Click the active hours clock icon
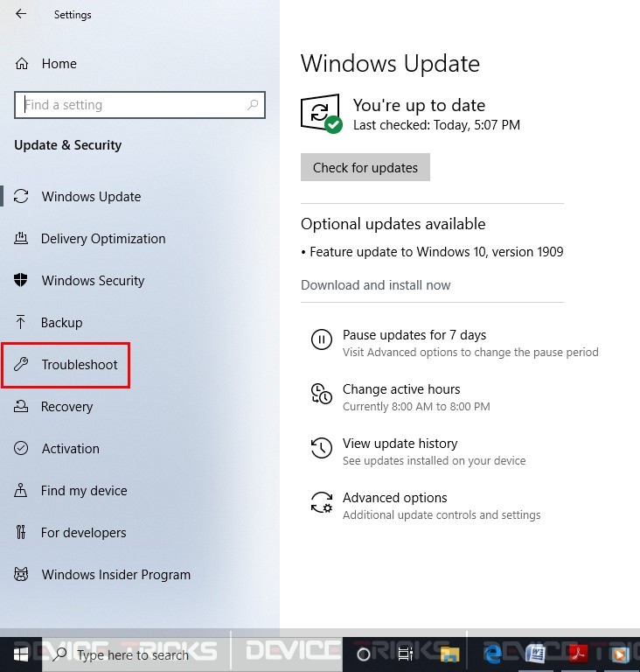This screenshot has height=672, width=640. (321, 394)
